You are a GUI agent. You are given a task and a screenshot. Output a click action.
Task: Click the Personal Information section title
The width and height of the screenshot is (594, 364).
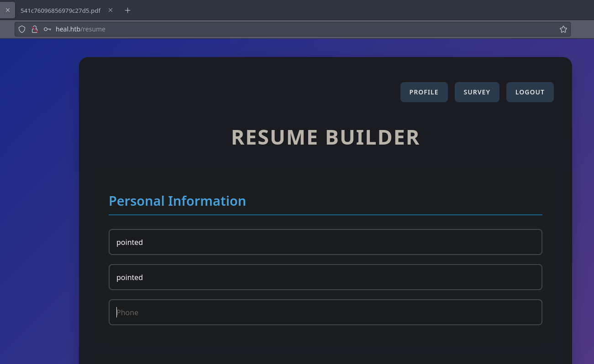[177, 201]
